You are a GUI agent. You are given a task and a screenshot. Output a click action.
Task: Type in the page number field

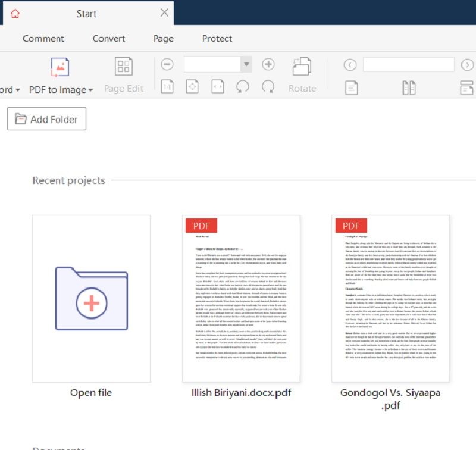click(x=409, y=64)
